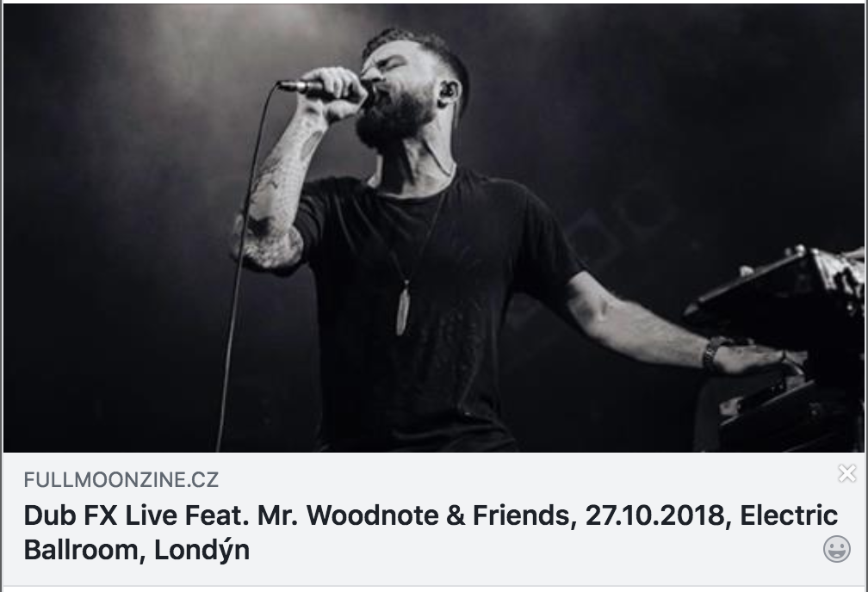Click 'Electric' in the preview title
Viewport: 868px width, 592px height.
[x=789, y=515]
